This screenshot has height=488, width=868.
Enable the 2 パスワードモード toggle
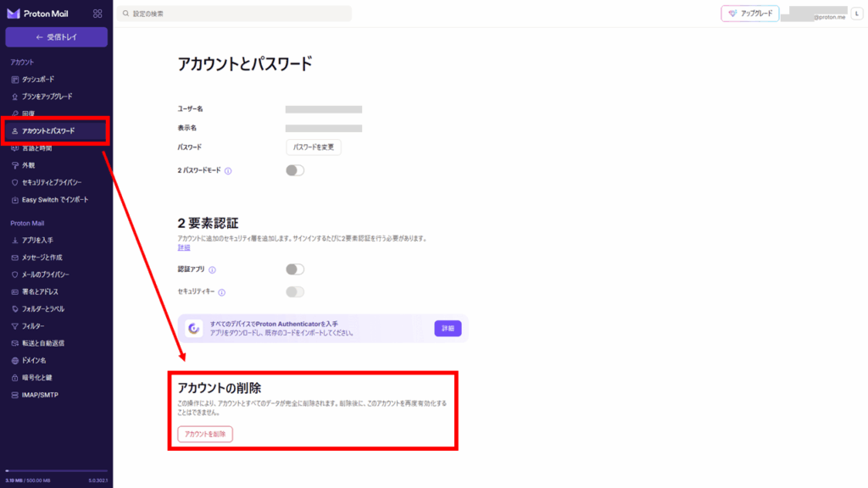[x=294, y=170]
